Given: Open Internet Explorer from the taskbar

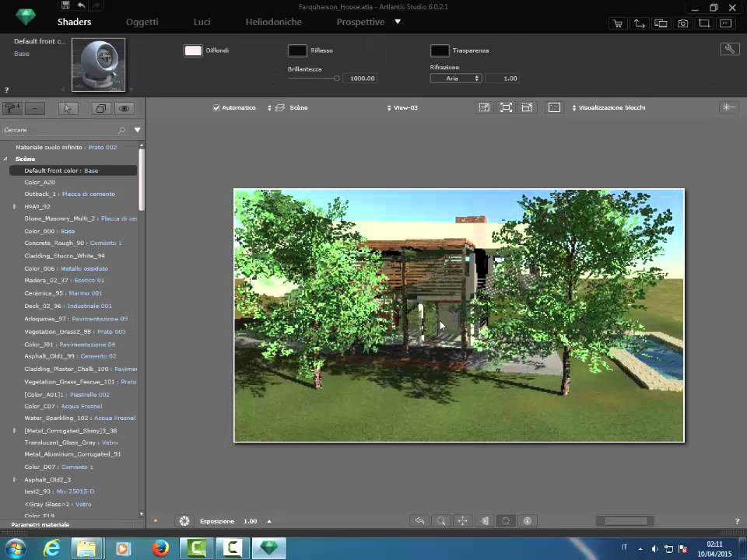Looking at the screenshot, I should [51, 548].
